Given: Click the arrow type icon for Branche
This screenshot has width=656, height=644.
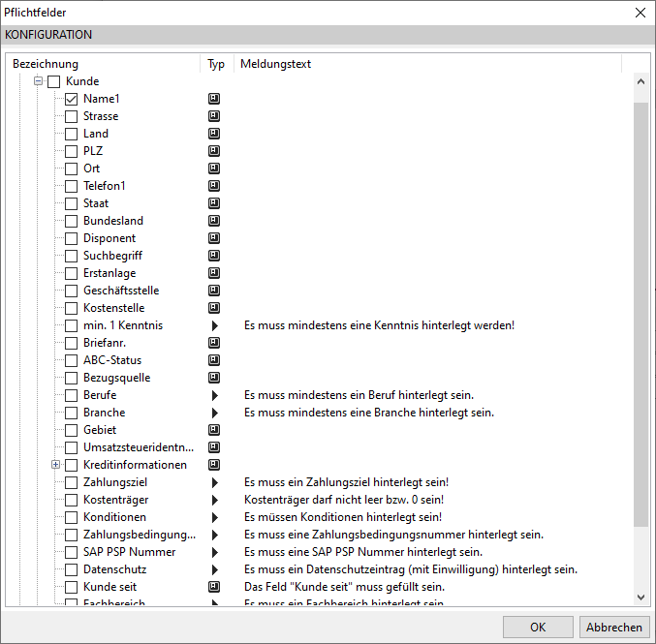Looking at the screenshot, I should click(x=214, y=413).
